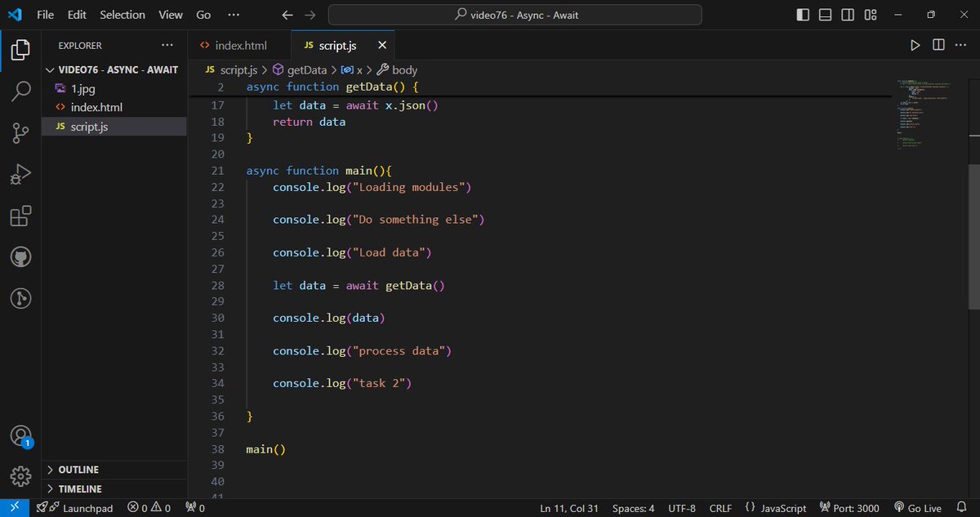
Task: Open the Source Control view icon
Action: pyautogui.click(x=20, y=133)
